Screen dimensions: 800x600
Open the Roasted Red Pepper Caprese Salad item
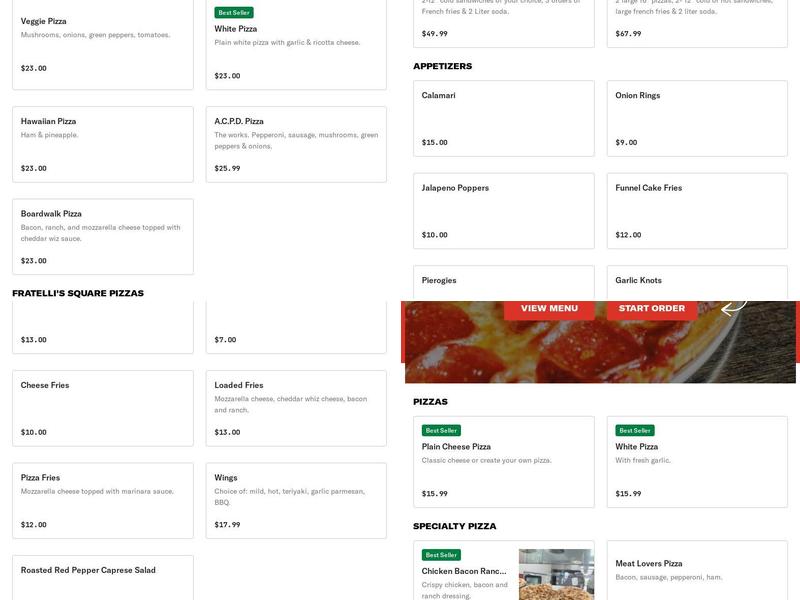tap(100, 575)
